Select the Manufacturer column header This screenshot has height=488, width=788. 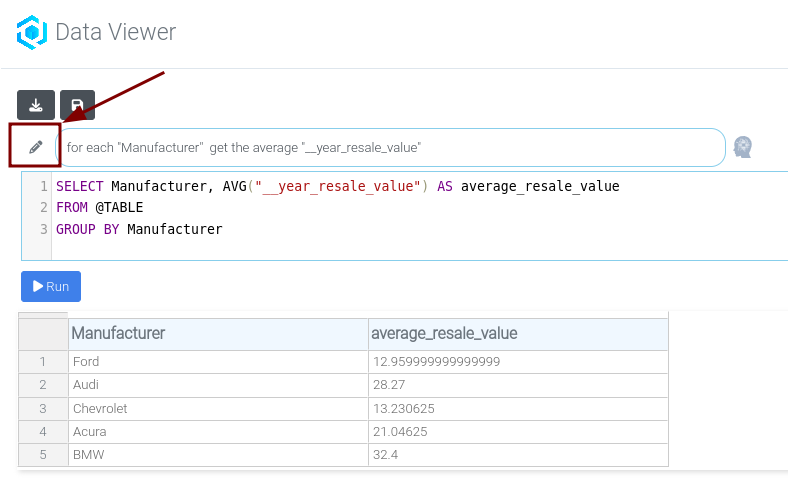(218, 333)
